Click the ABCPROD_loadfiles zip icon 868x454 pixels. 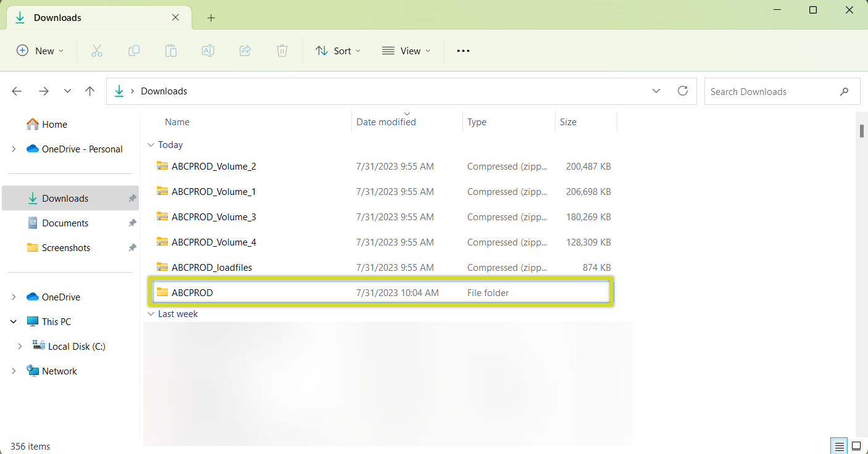[x=162, y=267]
